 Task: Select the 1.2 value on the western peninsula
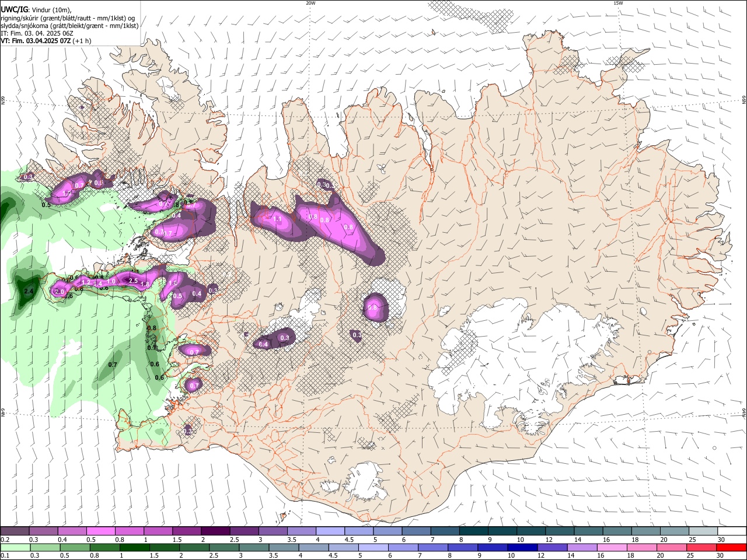[x=86, y=282]
